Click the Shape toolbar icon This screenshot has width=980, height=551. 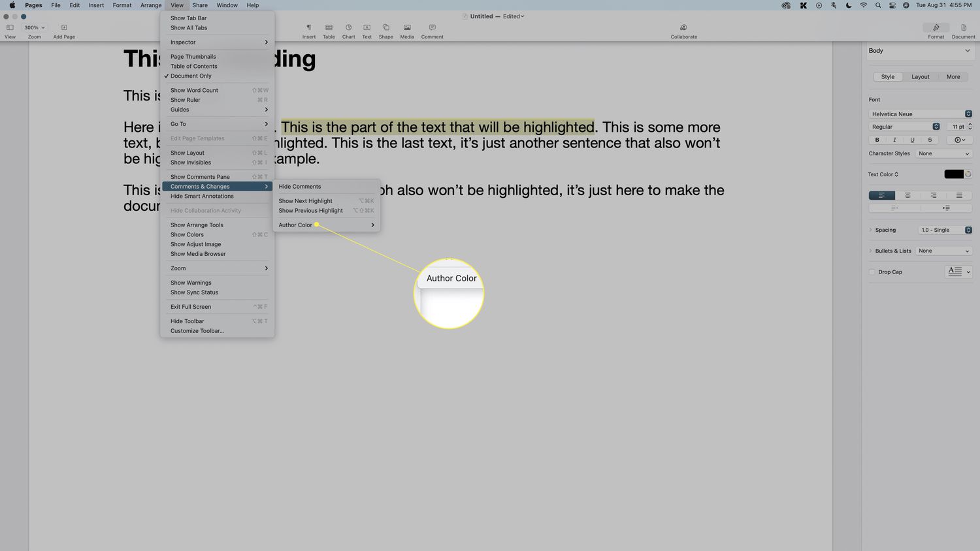tap(385, 28)
